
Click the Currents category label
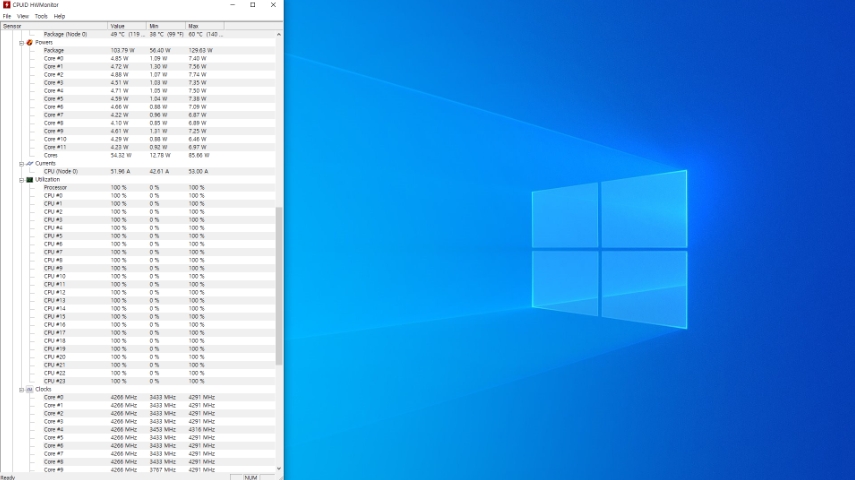[45, 164]
